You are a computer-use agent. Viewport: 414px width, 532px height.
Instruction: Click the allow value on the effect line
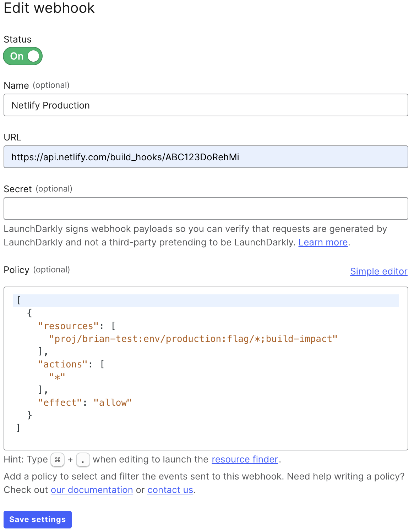113,402
